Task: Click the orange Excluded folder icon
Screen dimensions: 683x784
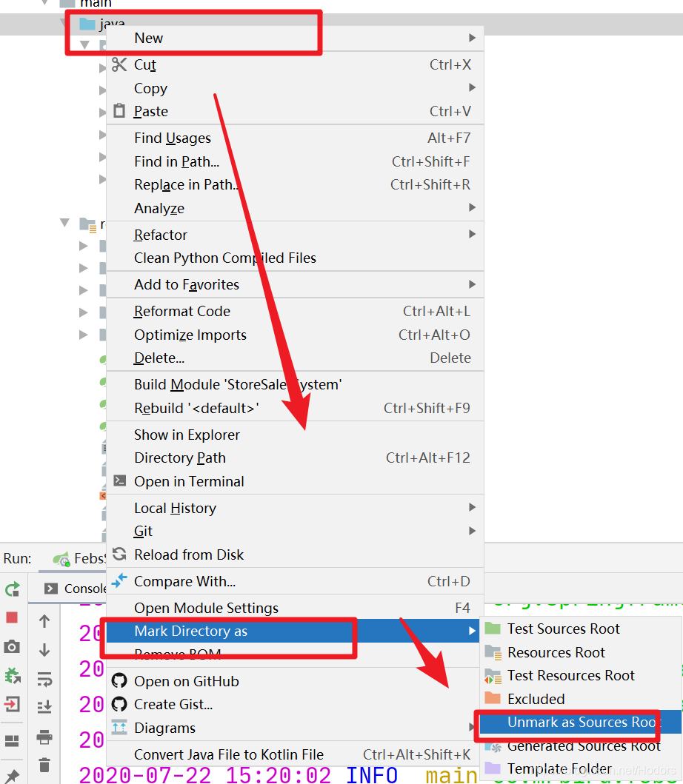Action: (x=493, y=698)
